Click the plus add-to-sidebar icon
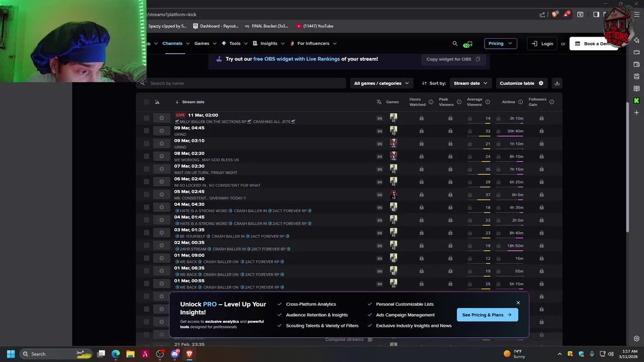The width and height of the screenshot is (644, 362). coord(636,113)
